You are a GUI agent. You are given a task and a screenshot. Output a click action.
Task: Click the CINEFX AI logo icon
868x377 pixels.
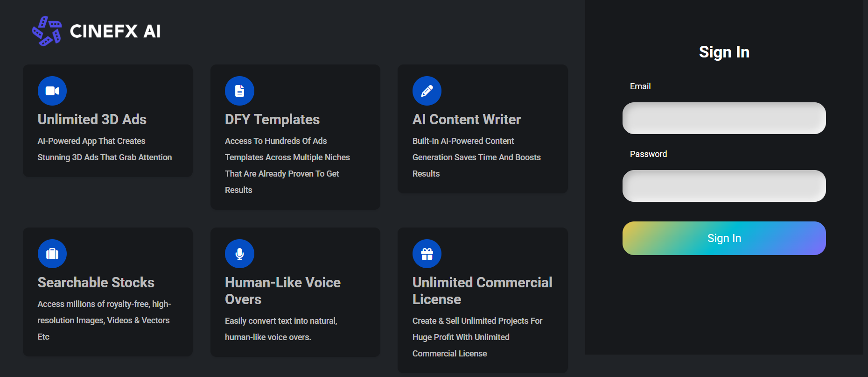point(47,31)
